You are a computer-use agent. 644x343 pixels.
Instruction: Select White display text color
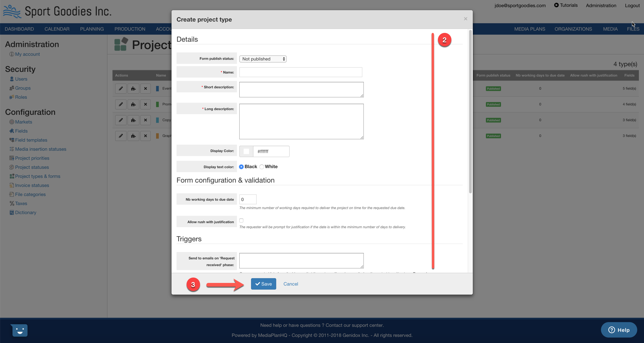pyautogui.click(x=262, y=167)
